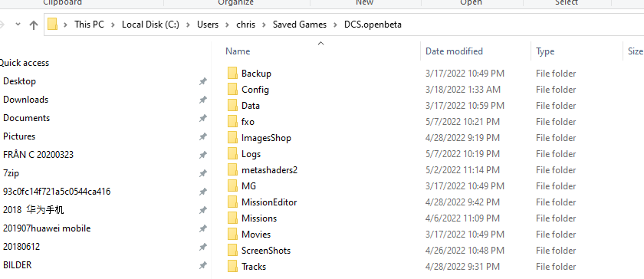Click the Up one level arrow
The image size is (644, 279).
pyautogui.click(x=34, y=25)
